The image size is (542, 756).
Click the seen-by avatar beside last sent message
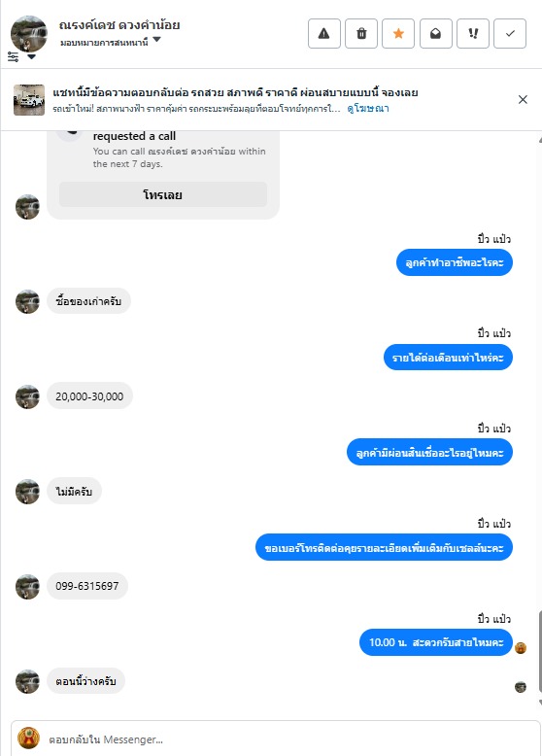(521, 648)
